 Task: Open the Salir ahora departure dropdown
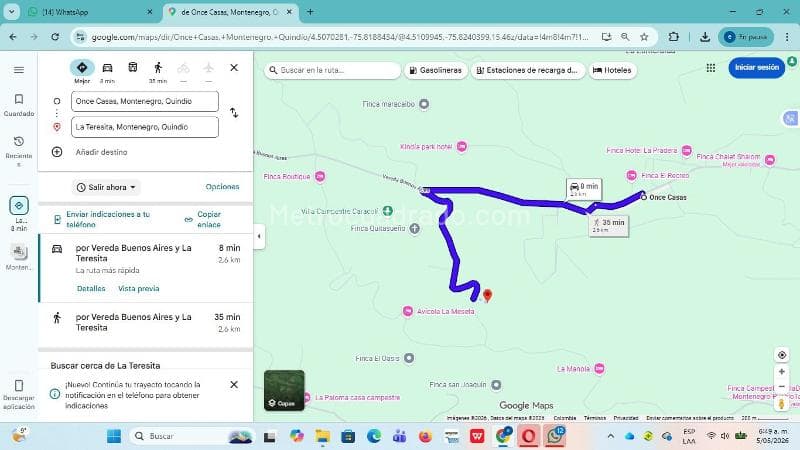(106, 187)
